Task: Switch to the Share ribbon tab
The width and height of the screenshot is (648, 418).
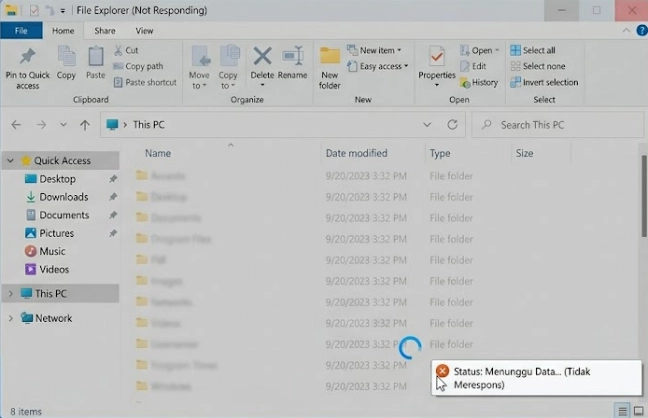Action: 105,31
